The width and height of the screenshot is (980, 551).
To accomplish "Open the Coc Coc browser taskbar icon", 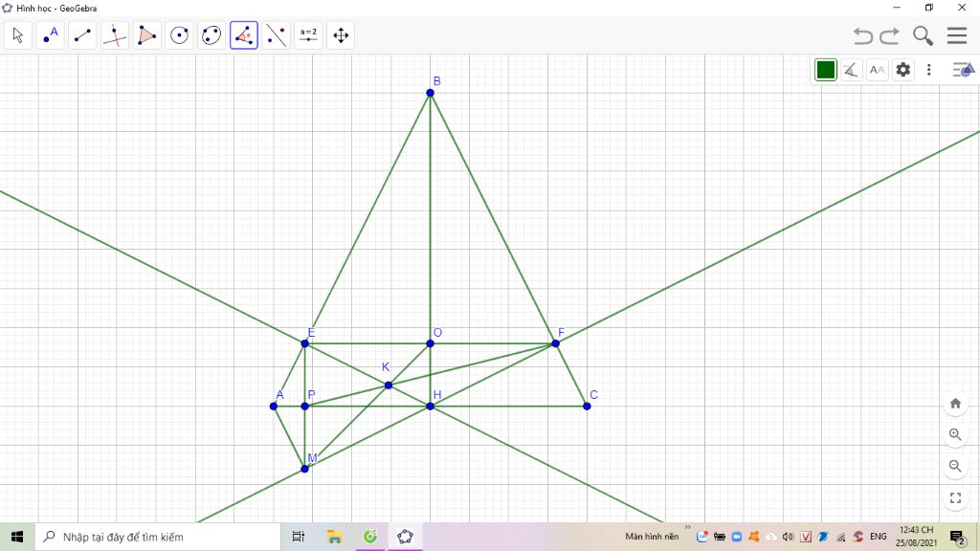I will tap(370, 537).
